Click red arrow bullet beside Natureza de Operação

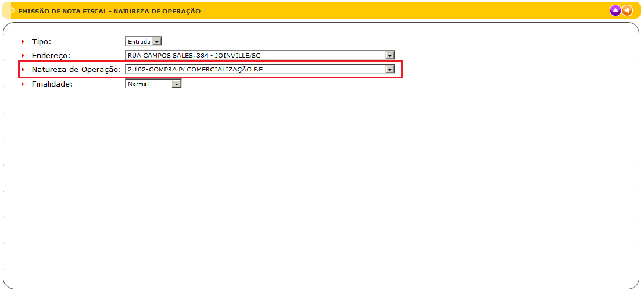[x=23, y=70]
